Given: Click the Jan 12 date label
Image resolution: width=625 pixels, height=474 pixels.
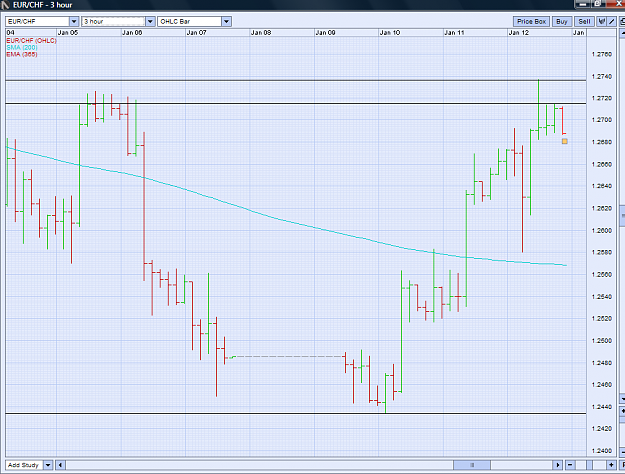Looking at the screenshot, I should (519, 33).
